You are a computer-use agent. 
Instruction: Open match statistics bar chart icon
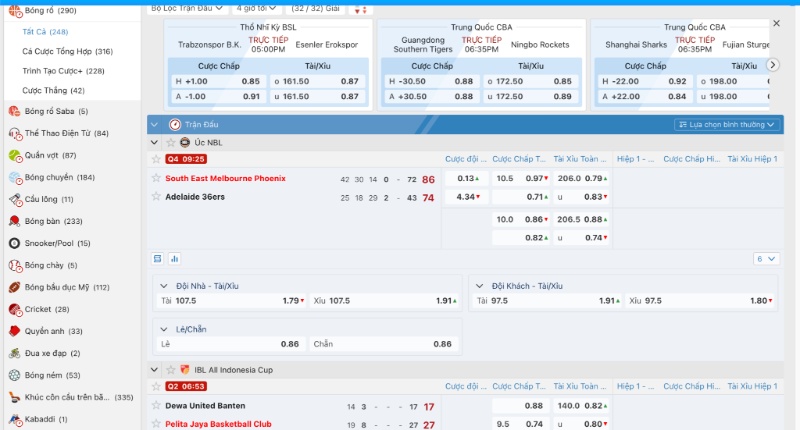(x=174, y=259)
